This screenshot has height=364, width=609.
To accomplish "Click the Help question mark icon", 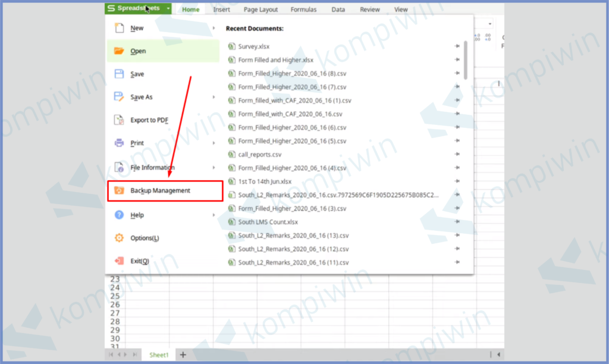I will pos(119,215).
